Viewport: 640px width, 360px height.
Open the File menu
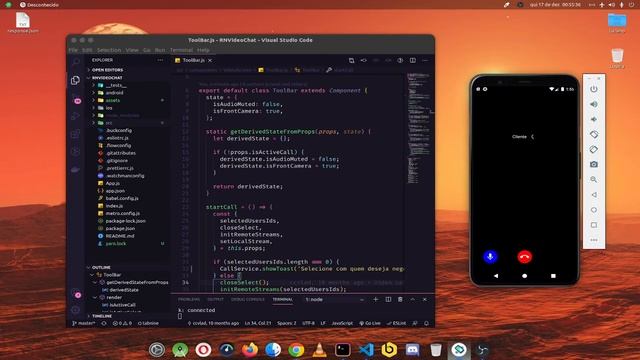click(73, 50)
